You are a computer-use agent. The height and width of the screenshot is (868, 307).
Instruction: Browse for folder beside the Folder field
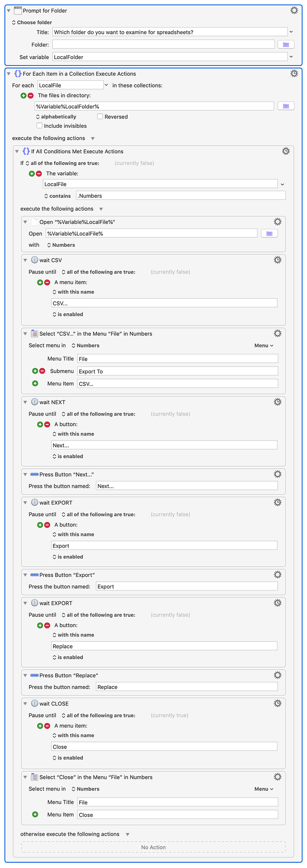point(286,45)
